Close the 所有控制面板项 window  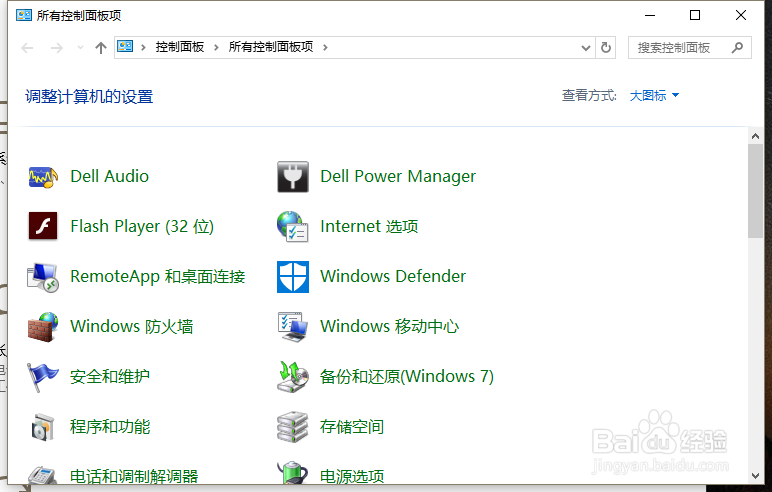tap(740, 15)
